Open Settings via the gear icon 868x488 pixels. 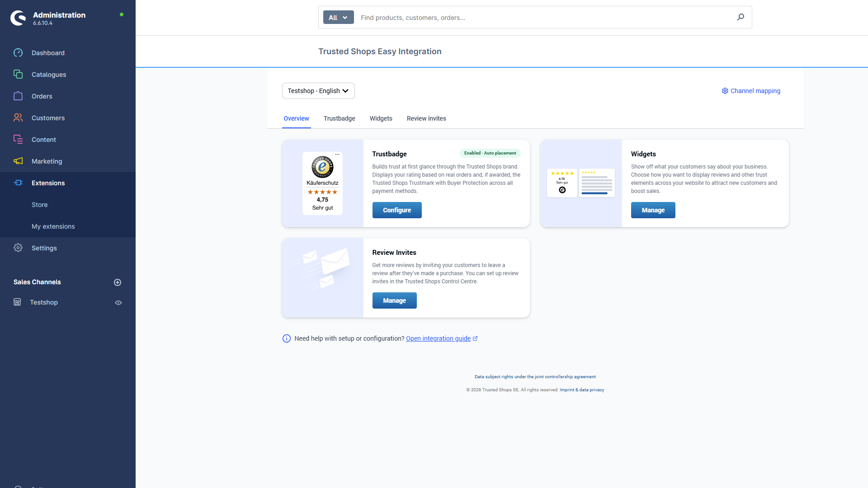pyautogui.click(x=18, y=248)
